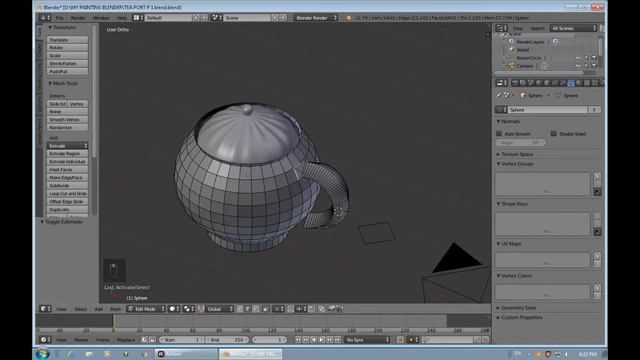640x360 pixels.
Task: Click the End frame 250 field
Action: [227, 340]
